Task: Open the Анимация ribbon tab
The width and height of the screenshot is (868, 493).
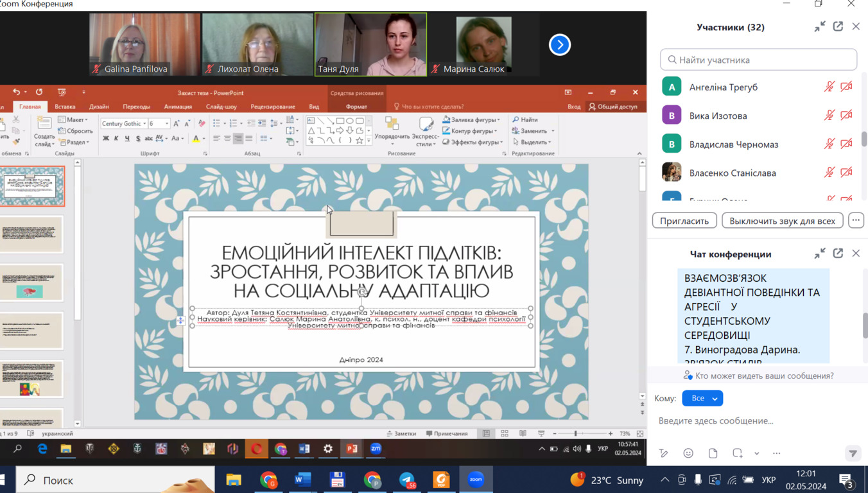Action: [178, 107]
